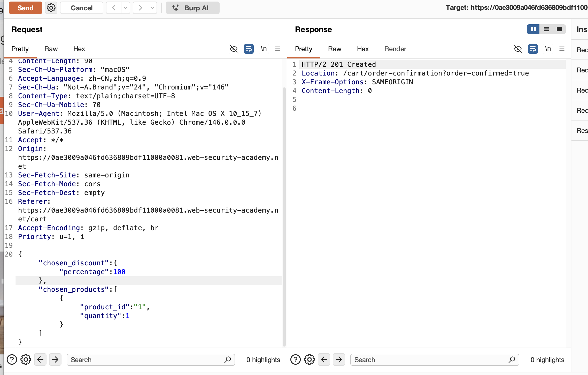Click the Burp AI sparkle button
This screenshot has height=375, width=588.
[x=192, y=8]
